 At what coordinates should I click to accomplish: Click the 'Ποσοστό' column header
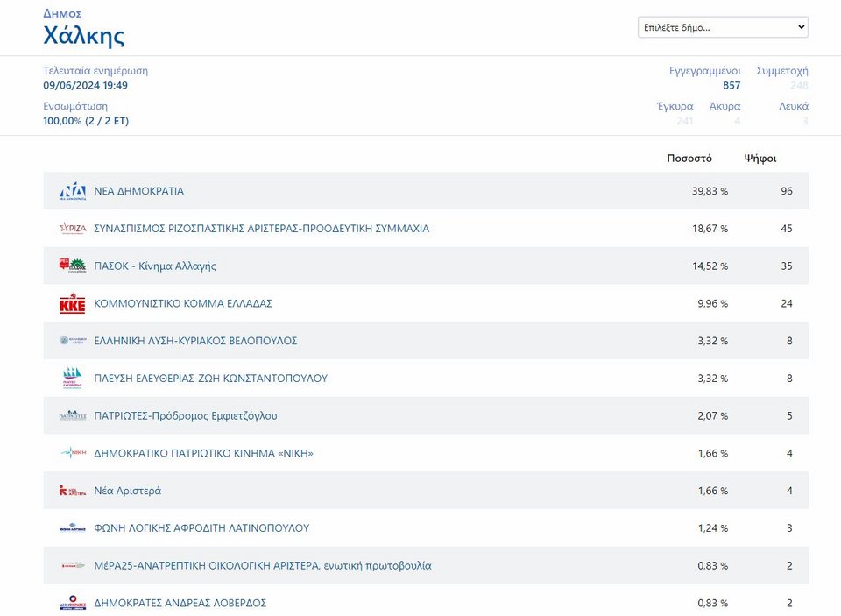(x=689, y=159)
